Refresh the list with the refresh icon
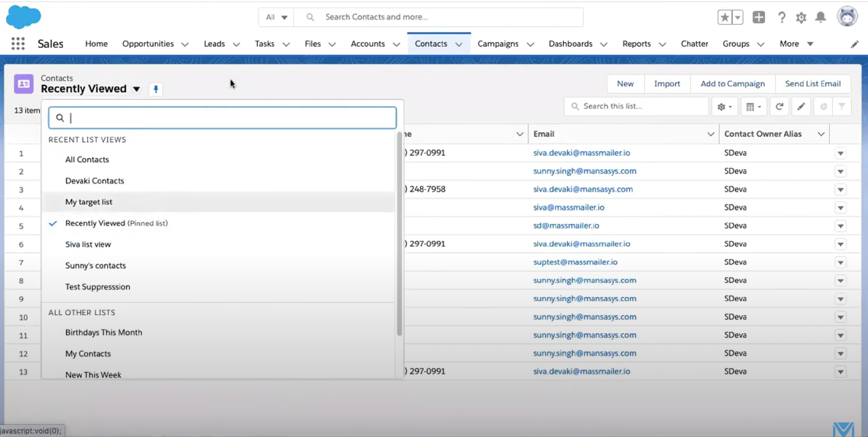Screen dimensions: 868x437 (x=779, y=107)
